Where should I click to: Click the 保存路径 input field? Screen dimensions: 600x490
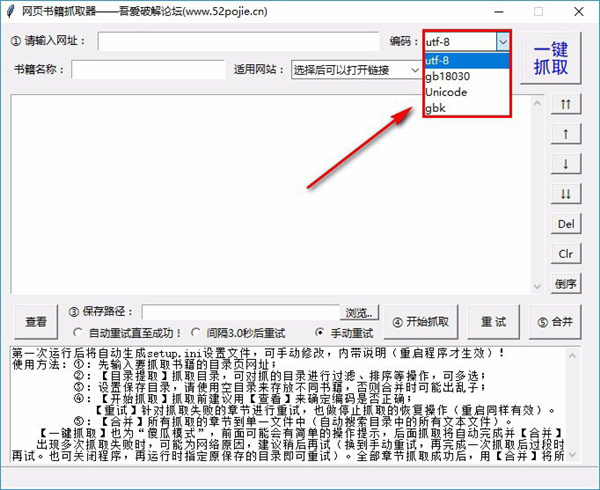coord(241,313)
